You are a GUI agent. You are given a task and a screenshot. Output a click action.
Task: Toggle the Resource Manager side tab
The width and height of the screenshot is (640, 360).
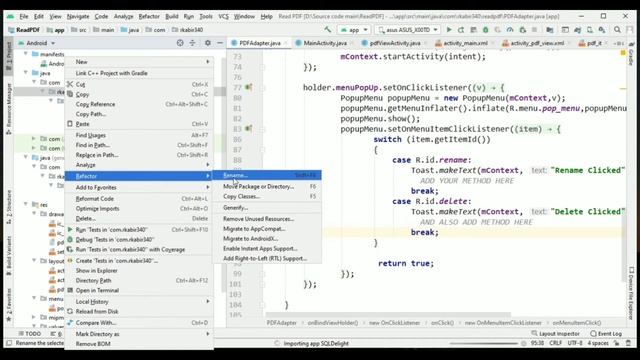pyautogui.click(x=9, y=109)
